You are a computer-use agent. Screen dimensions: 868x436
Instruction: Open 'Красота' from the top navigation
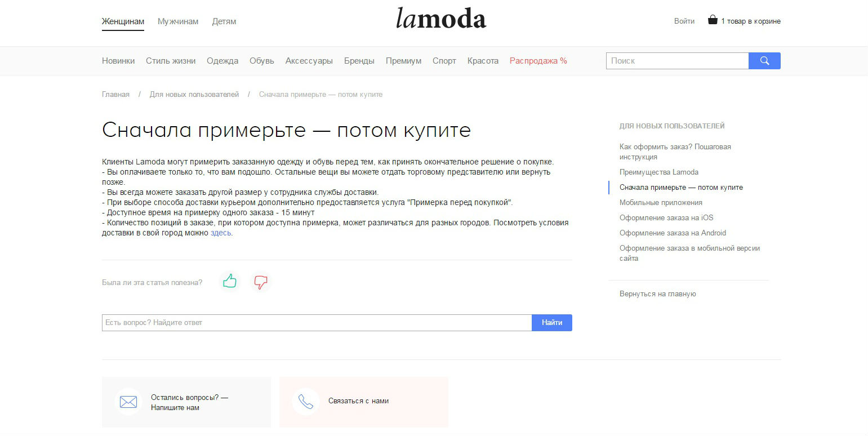482,60
